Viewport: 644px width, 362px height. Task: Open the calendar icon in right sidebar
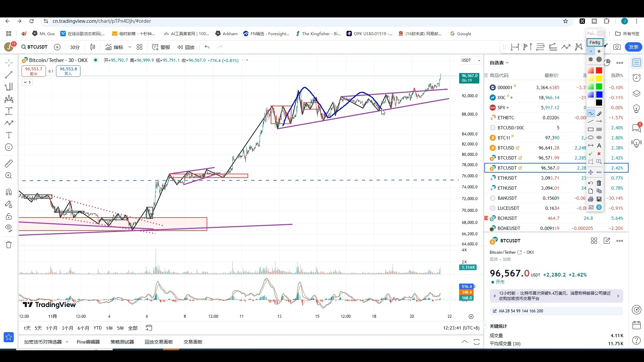(637, 325)
